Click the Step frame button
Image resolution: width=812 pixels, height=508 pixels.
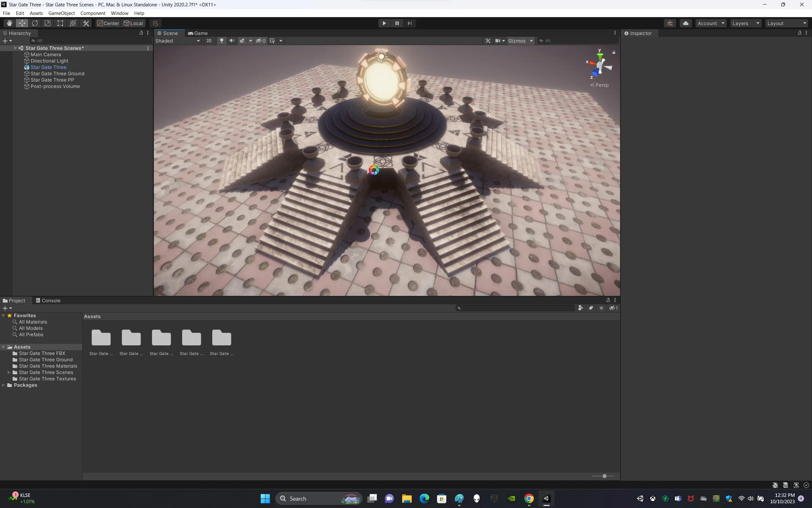410,23
